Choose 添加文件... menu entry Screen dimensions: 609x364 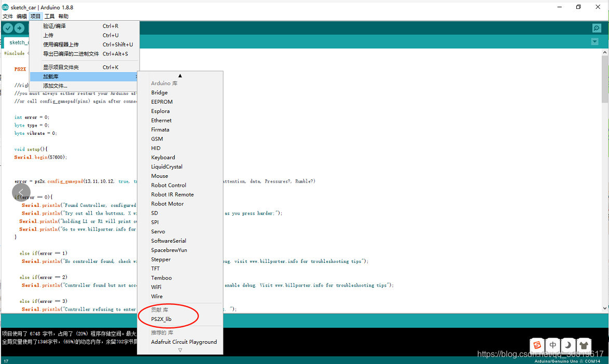point(84,86)
